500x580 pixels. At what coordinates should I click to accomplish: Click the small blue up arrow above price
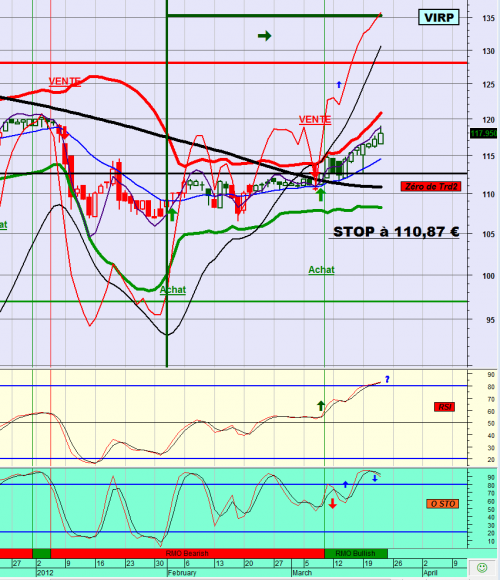(339, 85)
